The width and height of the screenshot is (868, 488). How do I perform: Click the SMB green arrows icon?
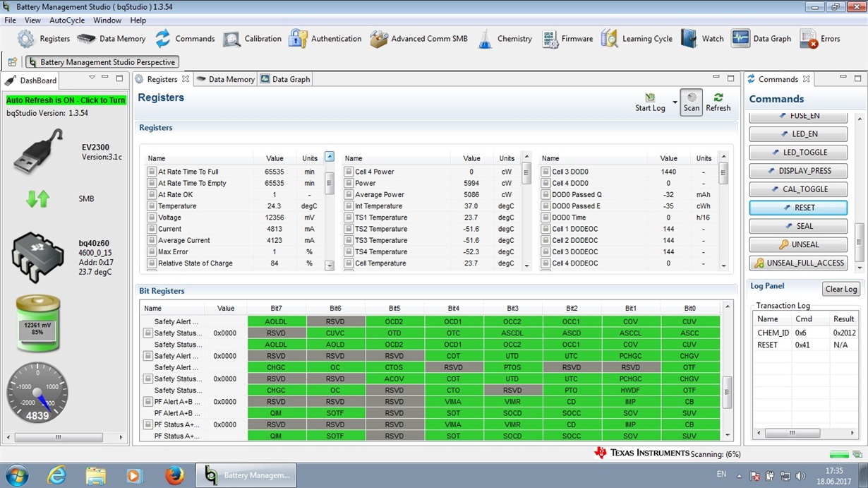pos(38,199)
